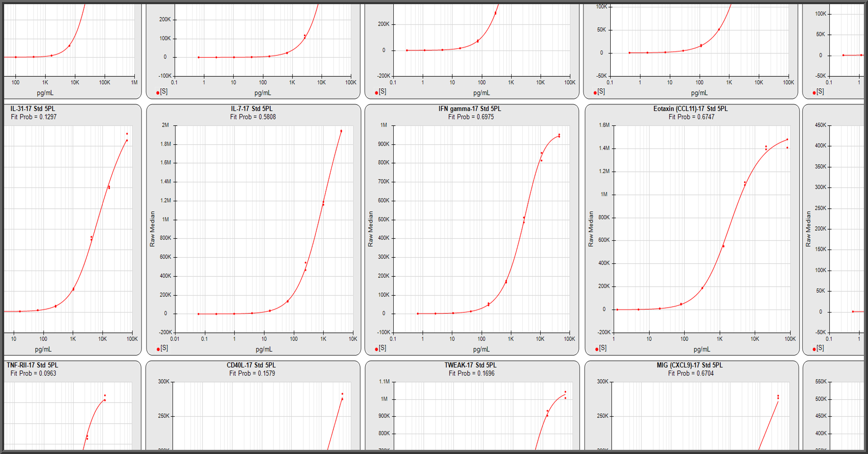Select Fit Prob = 0.5808 text
Viewport: 868px width, 454px height.
pyautogui.click(x=253, y=117)
